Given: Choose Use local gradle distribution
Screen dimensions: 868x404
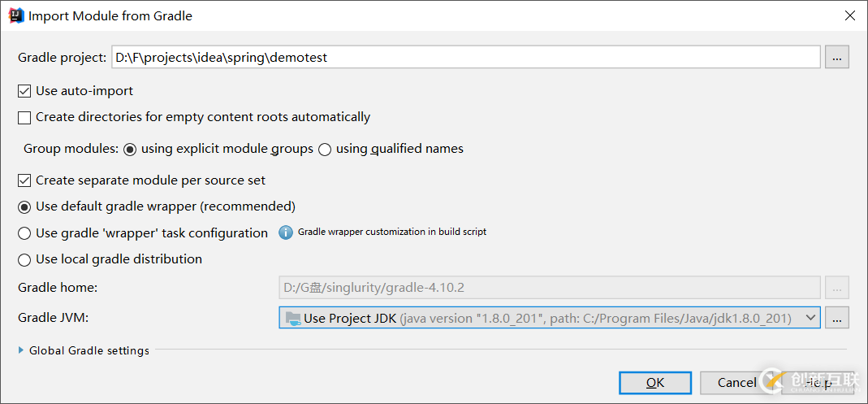Looking at the screenshot, I should [25, 259].
